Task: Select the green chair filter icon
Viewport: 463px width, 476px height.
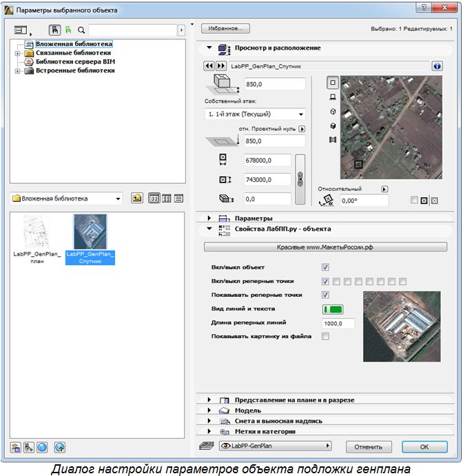Action: [68, 30]
